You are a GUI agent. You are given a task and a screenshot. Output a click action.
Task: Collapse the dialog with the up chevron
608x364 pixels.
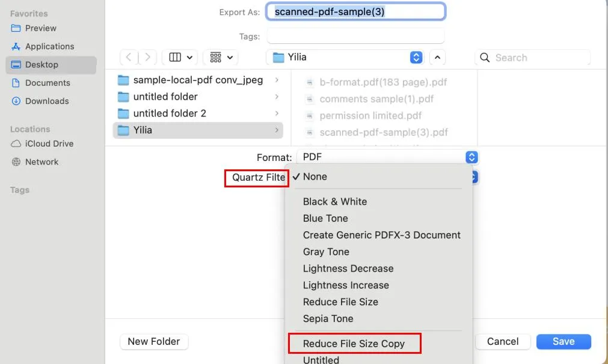437,57
